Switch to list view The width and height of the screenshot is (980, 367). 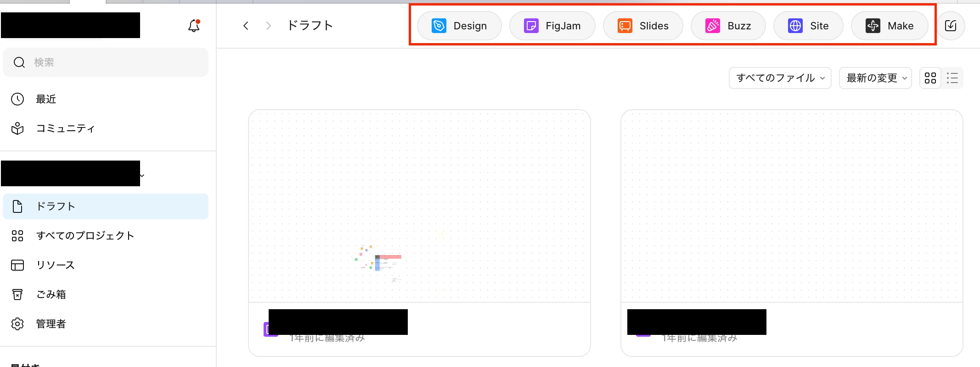tap(952, 78)
